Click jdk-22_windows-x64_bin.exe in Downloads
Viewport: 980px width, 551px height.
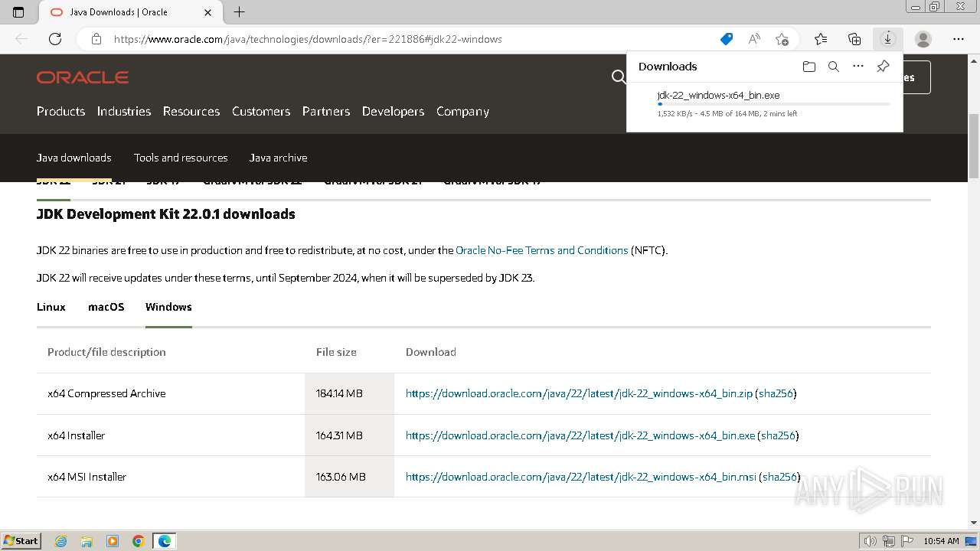[x=718, y=96]
